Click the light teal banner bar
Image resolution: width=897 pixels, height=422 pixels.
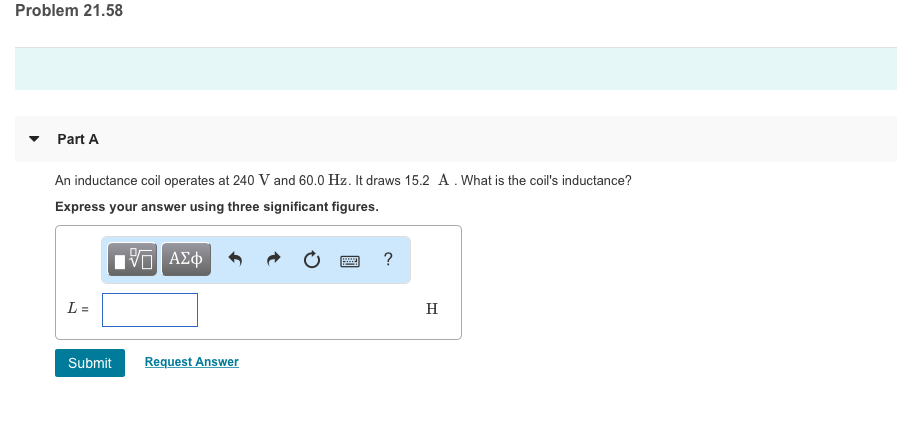456,69
